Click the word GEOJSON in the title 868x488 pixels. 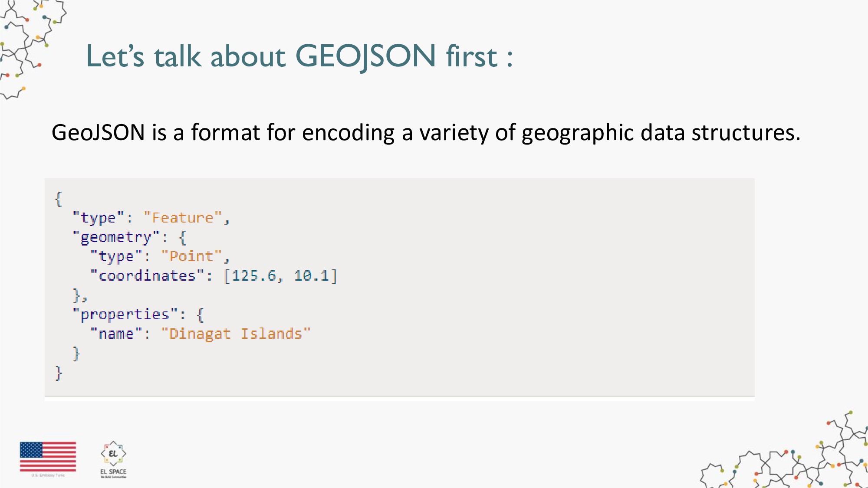[x=365, y=56]
